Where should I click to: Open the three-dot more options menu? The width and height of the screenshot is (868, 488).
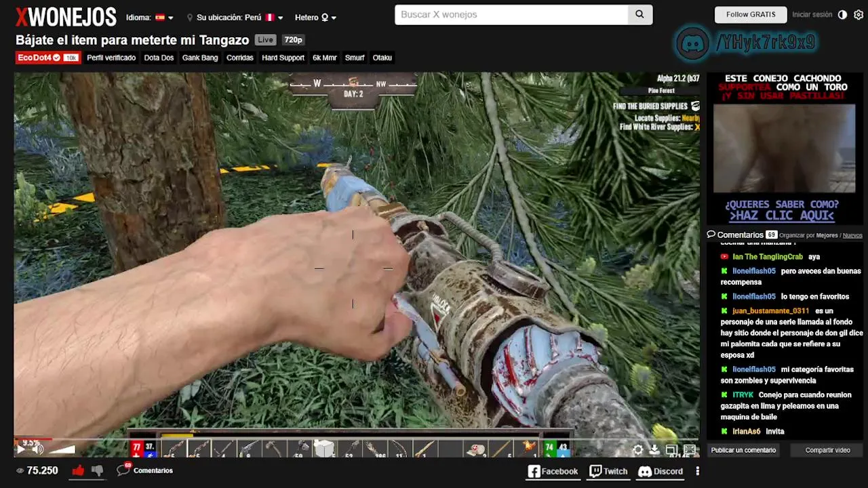tap(697, 471)
